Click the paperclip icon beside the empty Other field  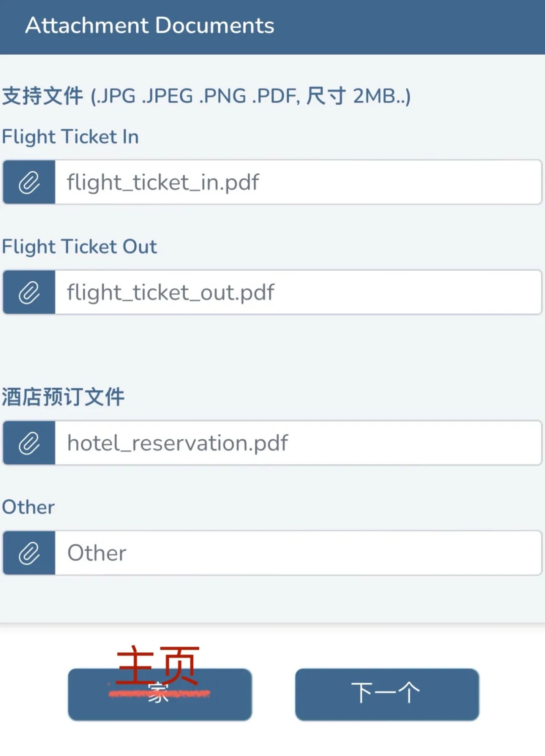[x=29, y=553]
